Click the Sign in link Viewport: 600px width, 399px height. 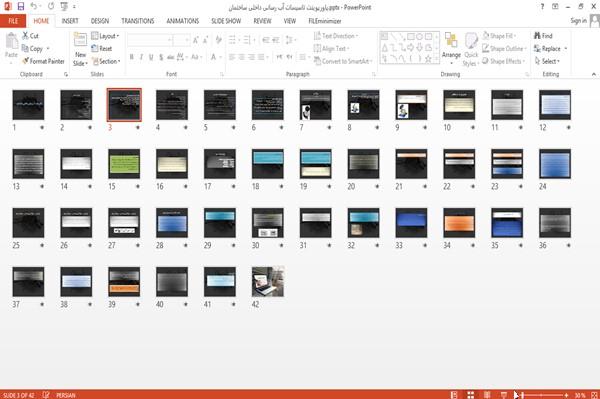578,21
